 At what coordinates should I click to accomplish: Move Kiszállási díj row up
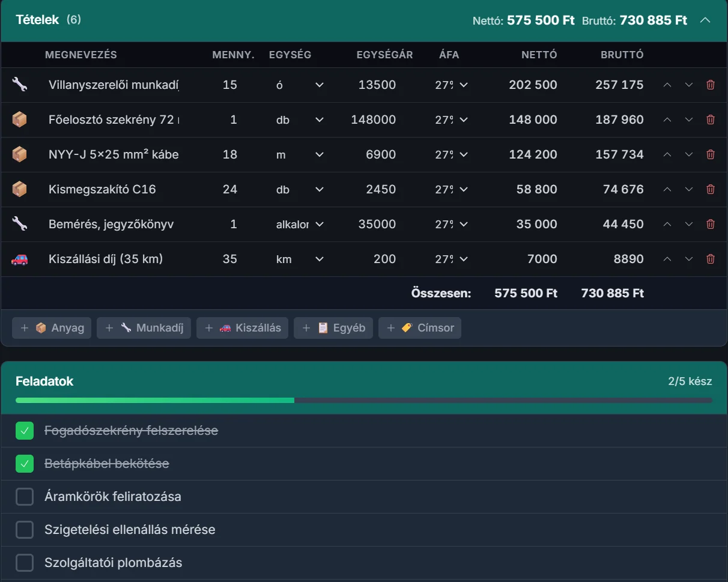667,259
